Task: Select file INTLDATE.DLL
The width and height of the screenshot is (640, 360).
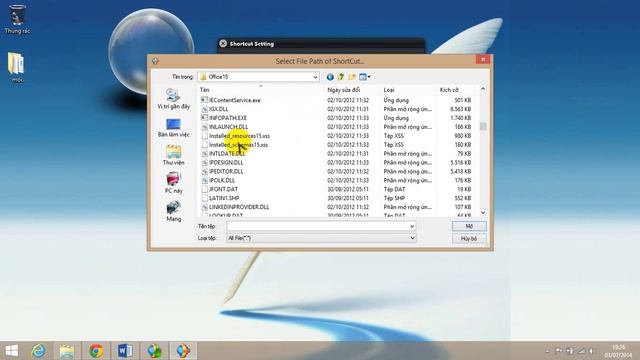Action: [x=227, y=154]
